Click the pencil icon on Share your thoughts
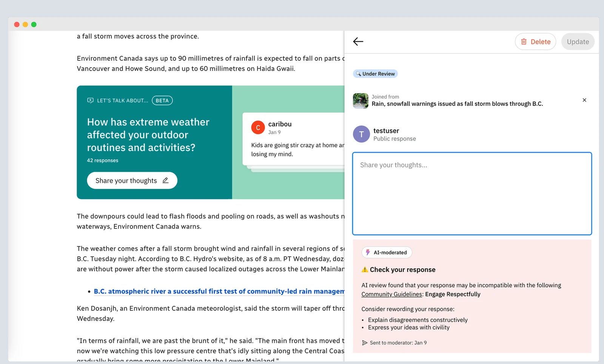The image size is (604, 364). tap(165, 180)
